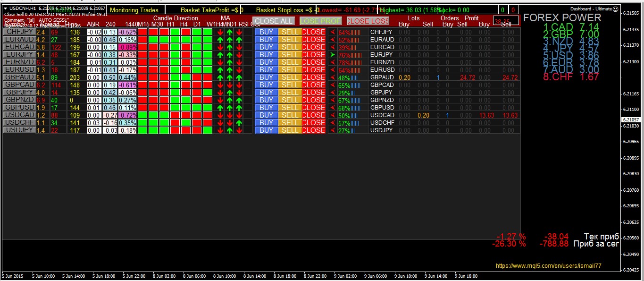Click BUY in the USDJPY row

tap(267, 130)
